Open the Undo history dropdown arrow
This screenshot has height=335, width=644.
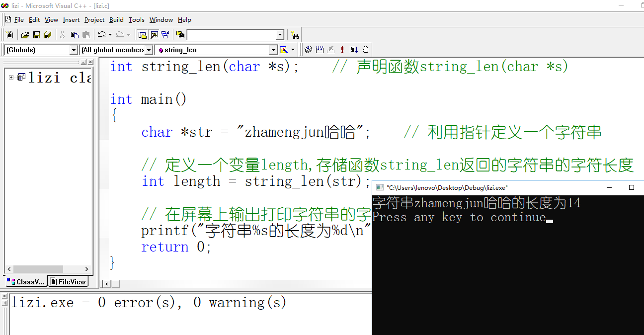110,35
